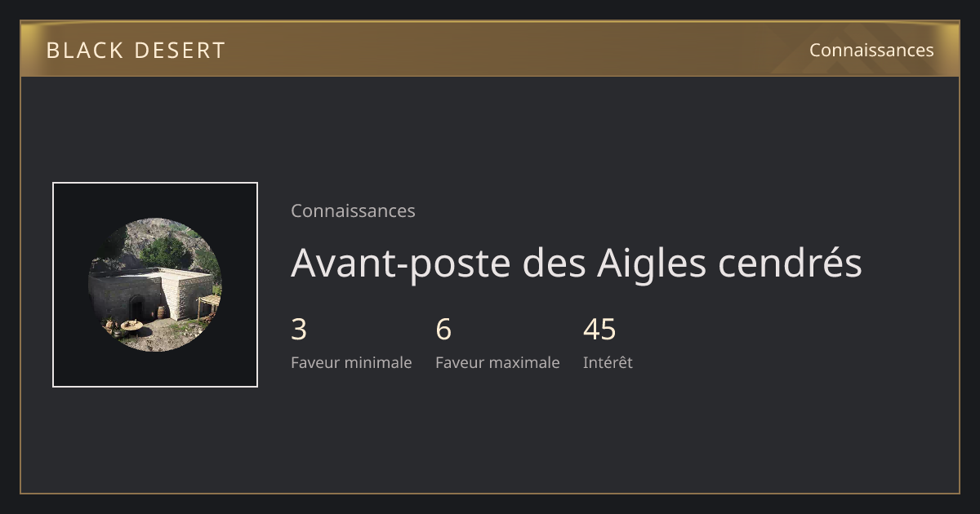Select the circular outpost thumbnail image

(x=155, y=285)
